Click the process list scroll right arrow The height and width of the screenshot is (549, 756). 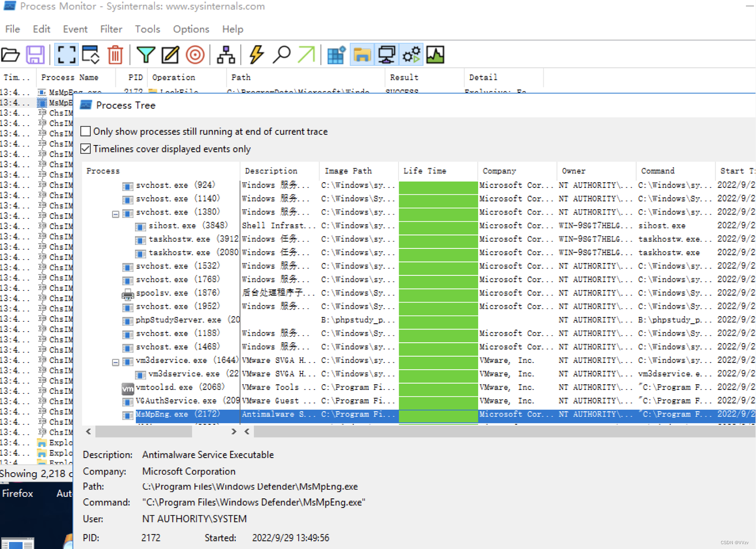point(234,432)
